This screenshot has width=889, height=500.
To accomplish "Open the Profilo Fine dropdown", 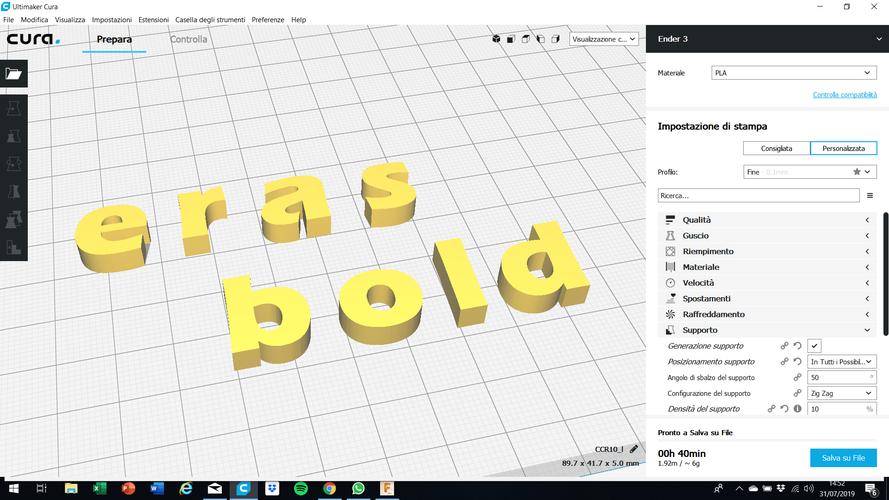I will click(810, 172).
